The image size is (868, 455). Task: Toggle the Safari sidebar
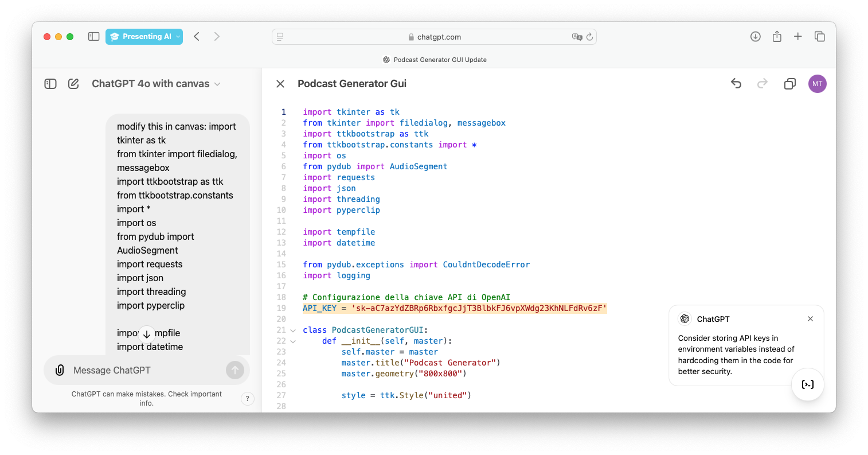(93, 37)
